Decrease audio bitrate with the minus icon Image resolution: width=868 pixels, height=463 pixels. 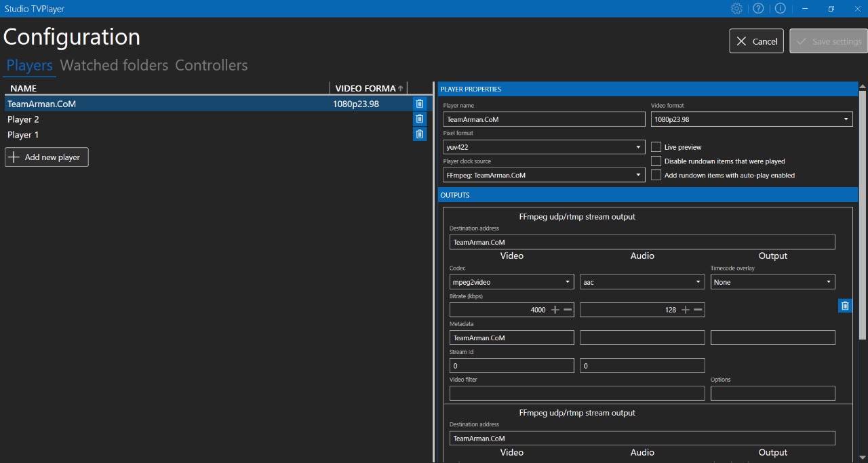coord(698,310)
